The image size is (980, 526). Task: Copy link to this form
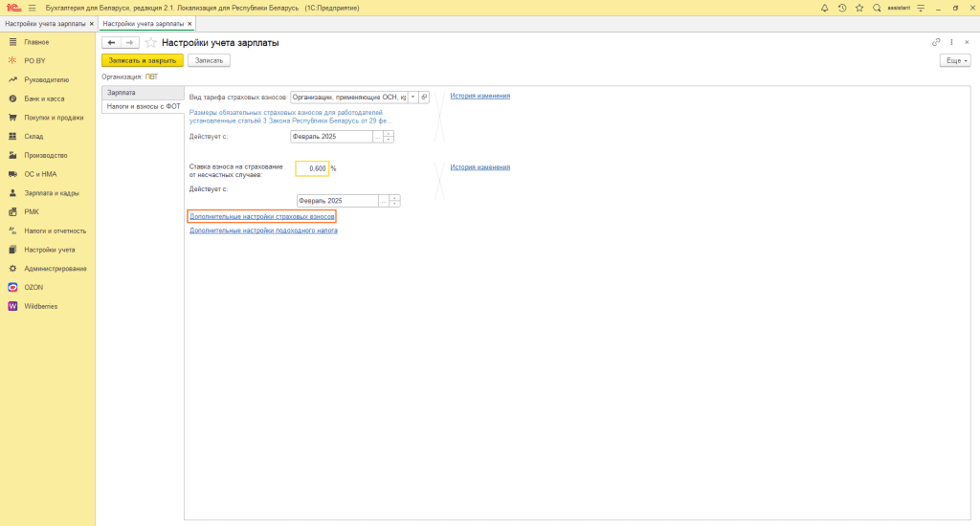[x=936, y=42]
